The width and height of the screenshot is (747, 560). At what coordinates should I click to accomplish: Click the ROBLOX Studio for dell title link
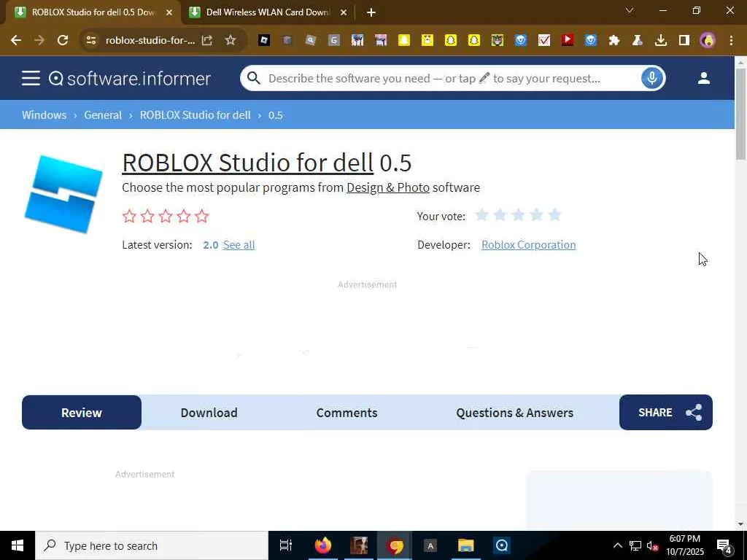point(248,163)
